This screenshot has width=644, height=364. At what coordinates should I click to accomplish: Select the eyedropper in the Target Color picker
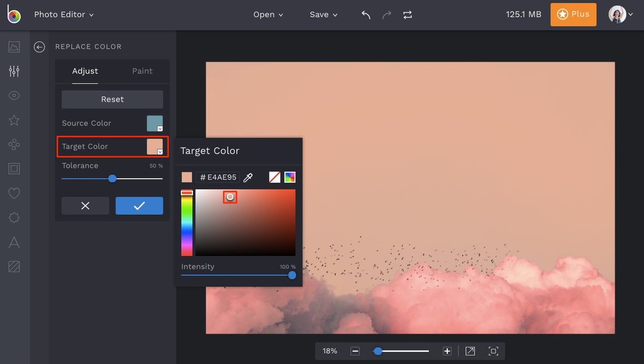[x=248, y=177]
